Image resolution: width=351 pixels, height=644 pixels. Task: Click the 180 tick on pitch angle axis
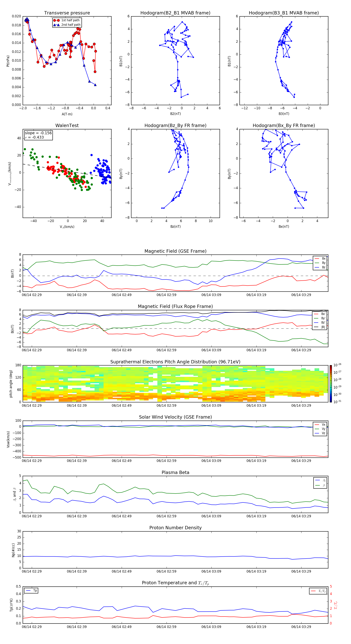tap(18, 365)
